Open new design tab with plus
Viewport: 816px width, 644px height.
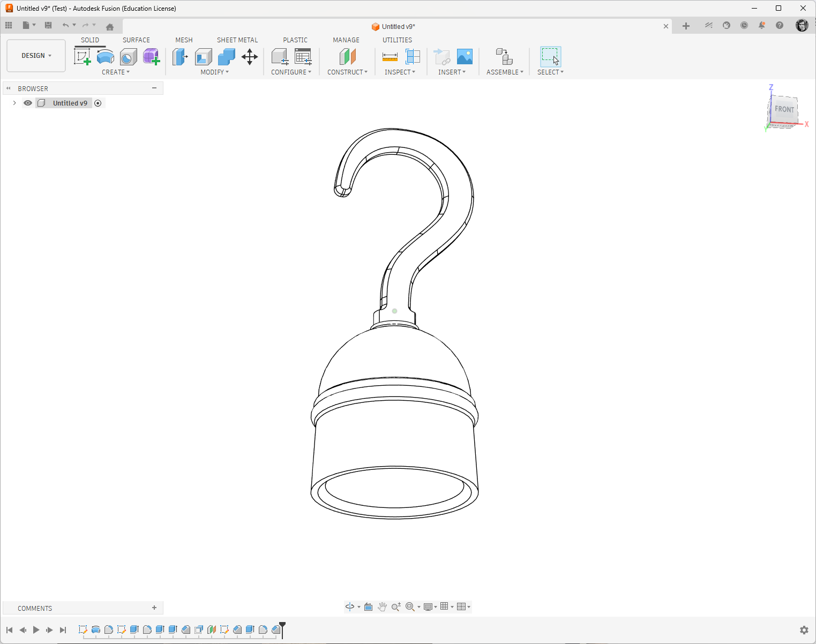686,26
